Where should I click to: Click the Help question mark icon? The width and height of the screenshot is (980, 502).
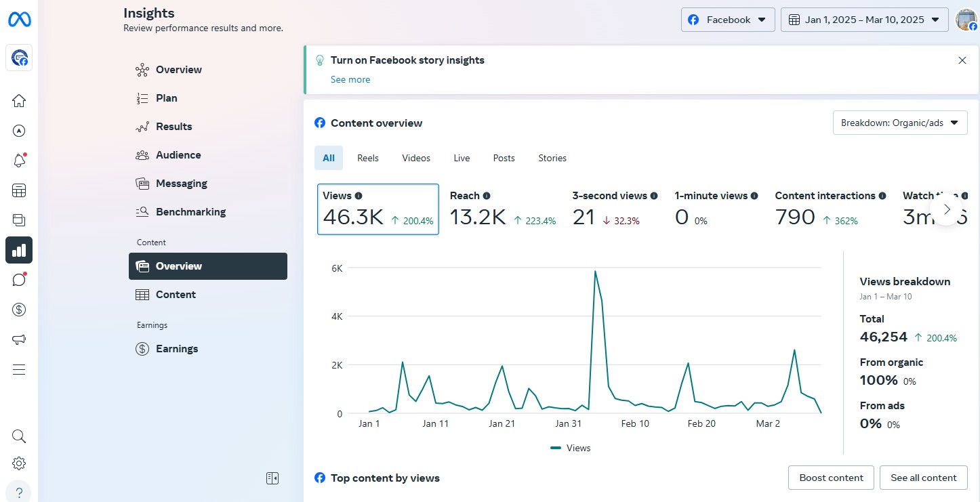(19, 493)
